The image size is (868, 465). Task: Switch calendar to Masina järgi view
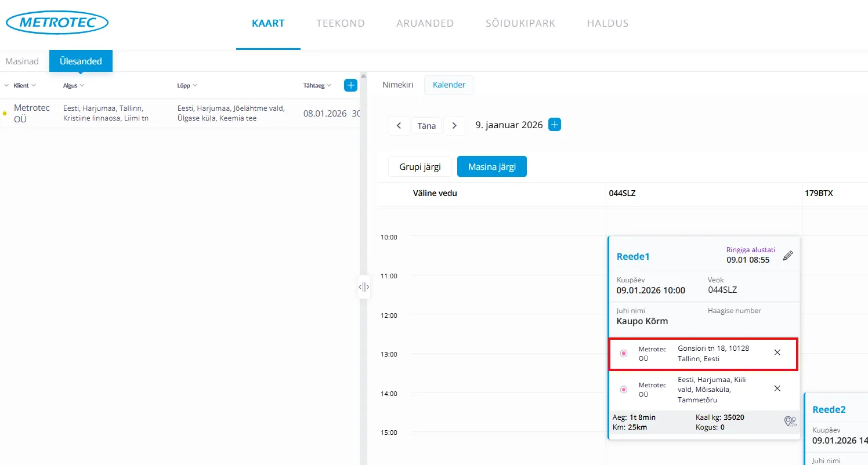pyautogui.click(x=491, y=166)
